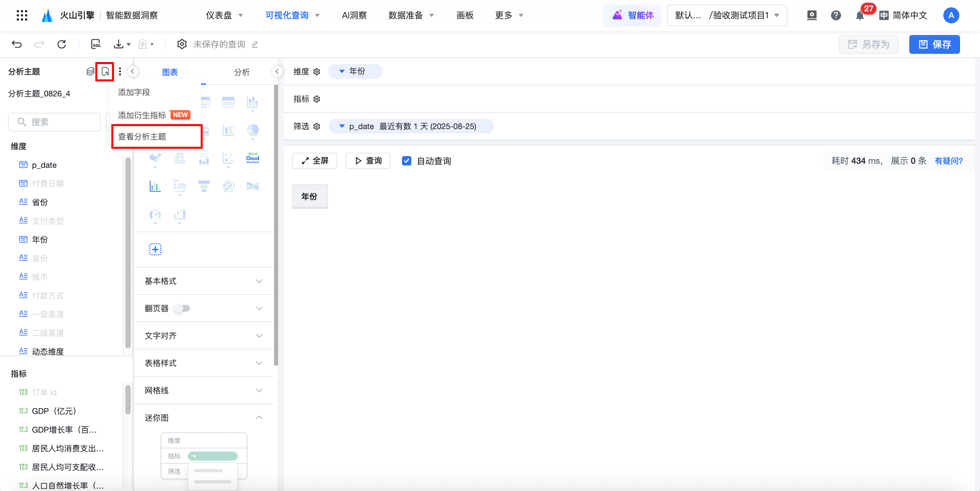The image size is (980, 491).
Task: Click the blue 保存 button
Action: 934,44
